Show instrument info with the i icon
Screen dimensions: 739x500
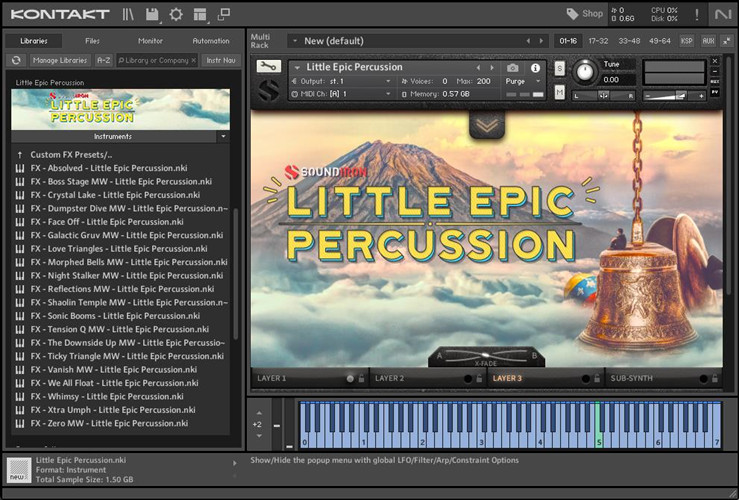(x=535, y=67)
